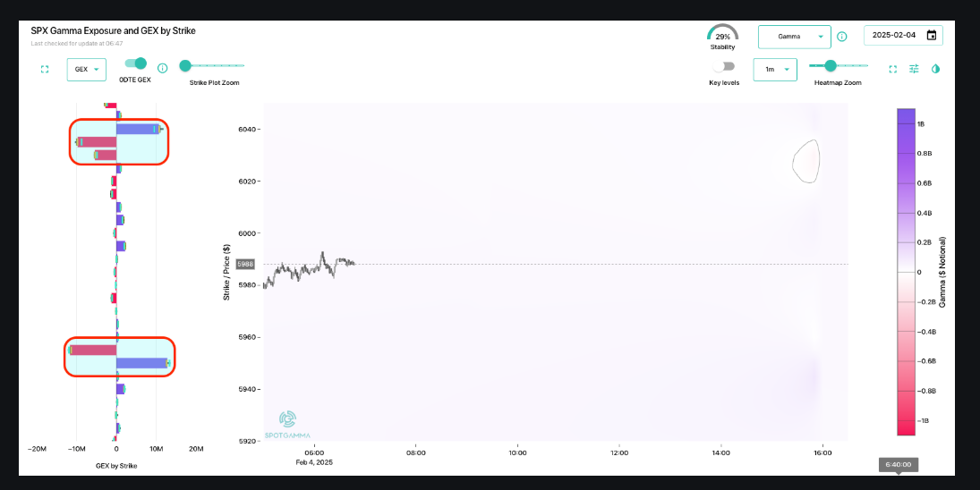Open the calendar icon in date field
980x490 pixels.
coord(932,35)
